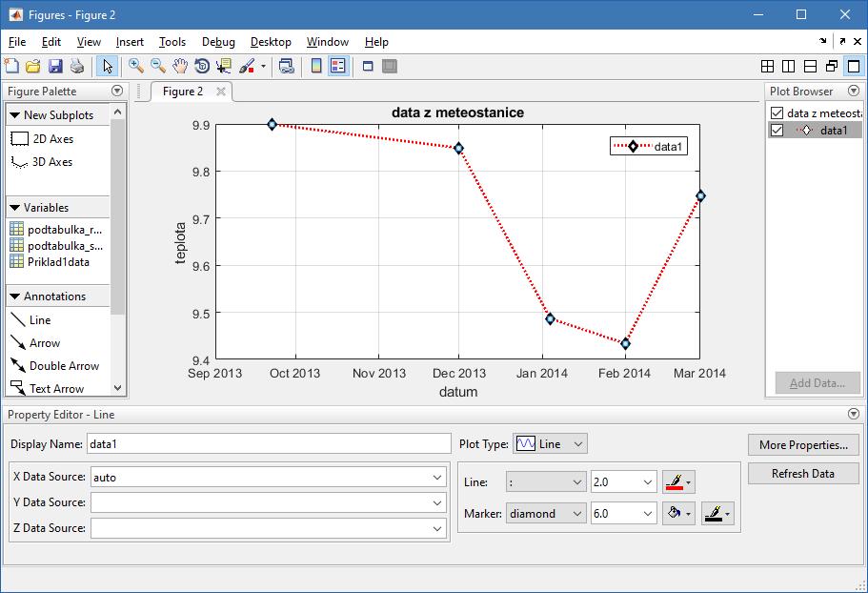The height and width of the screenshot is (593, 868).
Task: Switch to the Figure 2 tab
Action: click(x=183, y=92)
